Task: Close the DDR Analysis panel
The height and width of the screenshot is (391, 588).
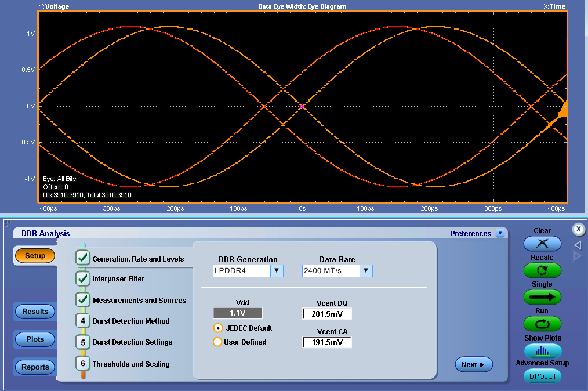Action: click(578, 229)
